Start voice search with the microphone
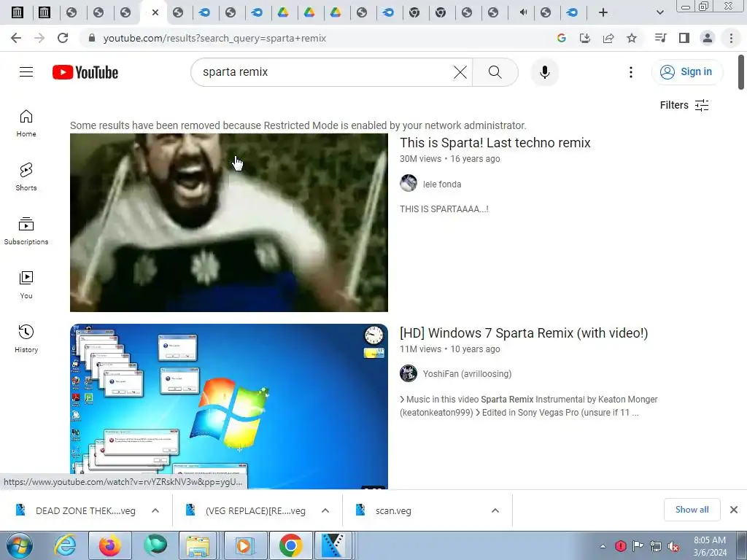The height and width of the screenshot is (560, 747). point(544,72)
